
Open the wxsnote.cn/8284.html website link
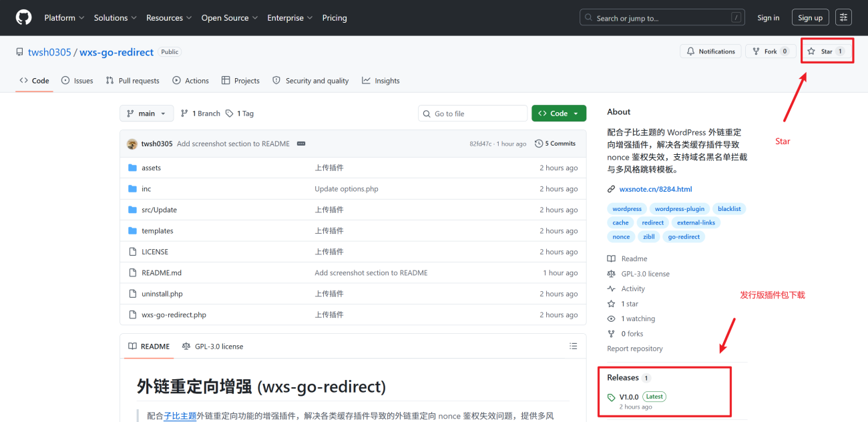[x=656, y=190]
